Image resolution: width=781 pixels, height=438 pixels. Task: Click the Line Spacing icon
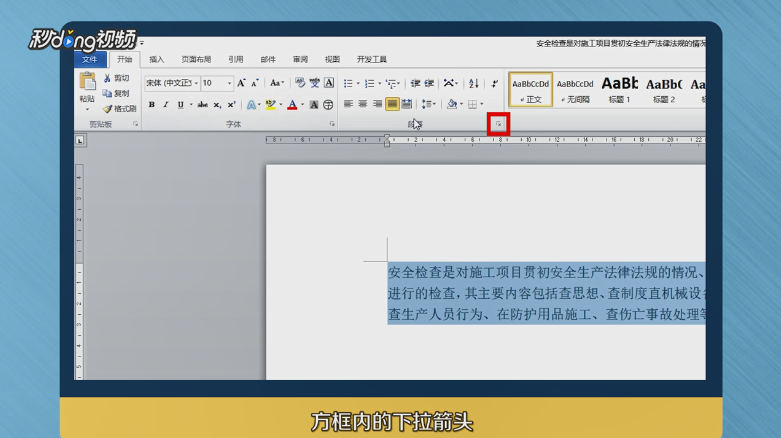point(426,104)
